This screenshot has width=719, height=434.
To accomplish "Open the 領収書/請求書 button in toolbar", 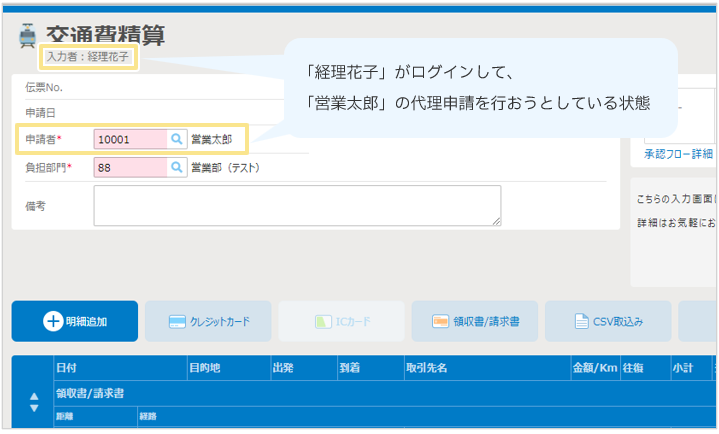I will click(474, 322).
